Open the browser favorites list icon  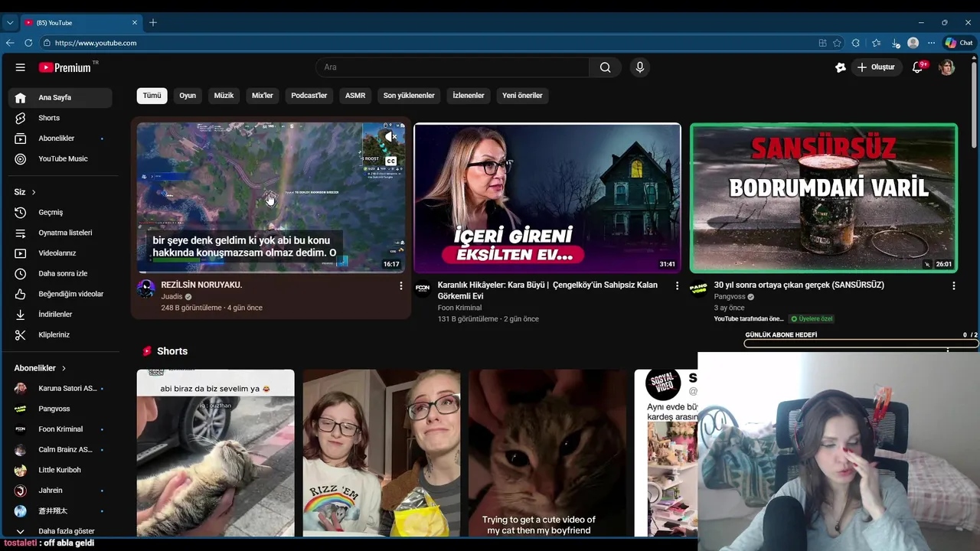point(876,43)
